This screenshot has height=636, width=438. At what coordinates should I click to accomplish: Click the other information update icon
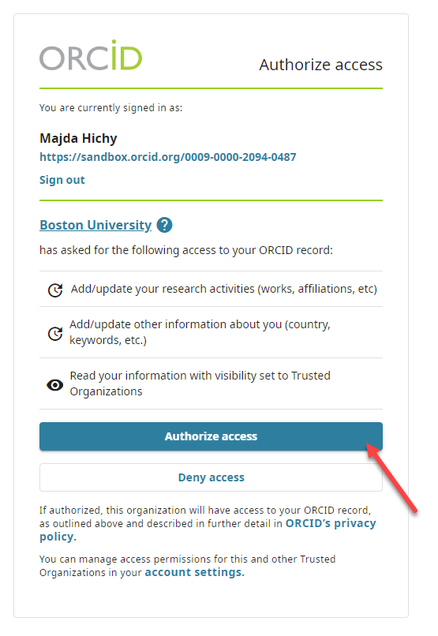point(55,333)
